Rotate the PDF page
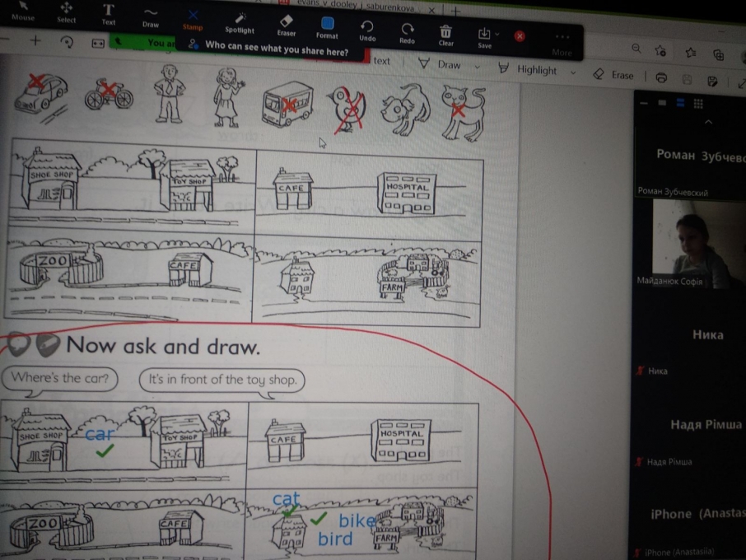The width and height of the screenshot is (746, 560). click(67, 42)
